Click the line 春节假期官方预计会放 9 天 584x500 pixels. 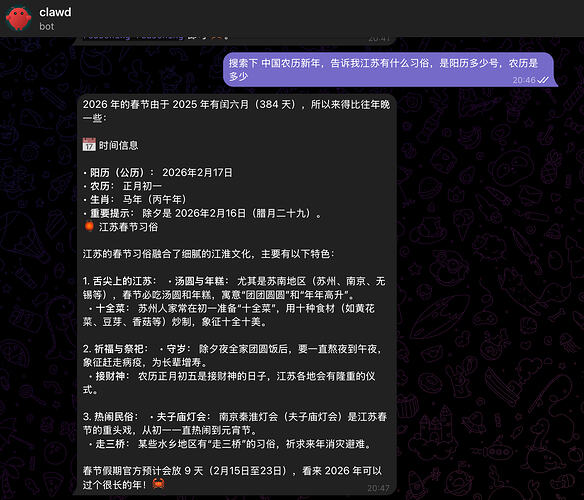[x=232, y=478]
